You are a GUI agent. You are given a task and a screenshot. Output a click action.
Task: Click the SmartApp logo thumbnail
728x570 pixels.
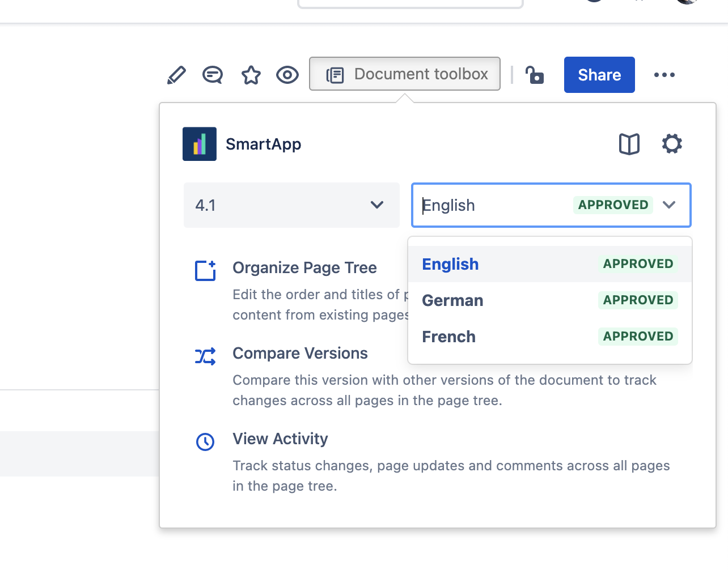point(199,144)
